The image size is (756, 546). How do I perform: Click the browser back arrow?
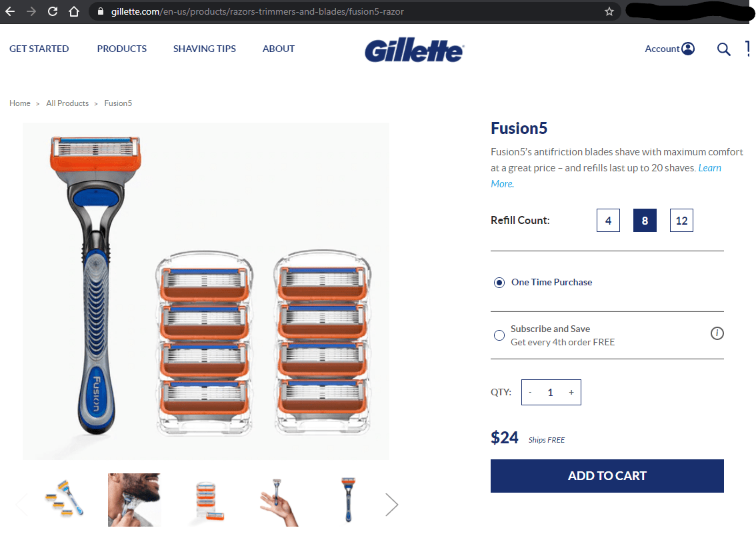[x=10, y=11]
